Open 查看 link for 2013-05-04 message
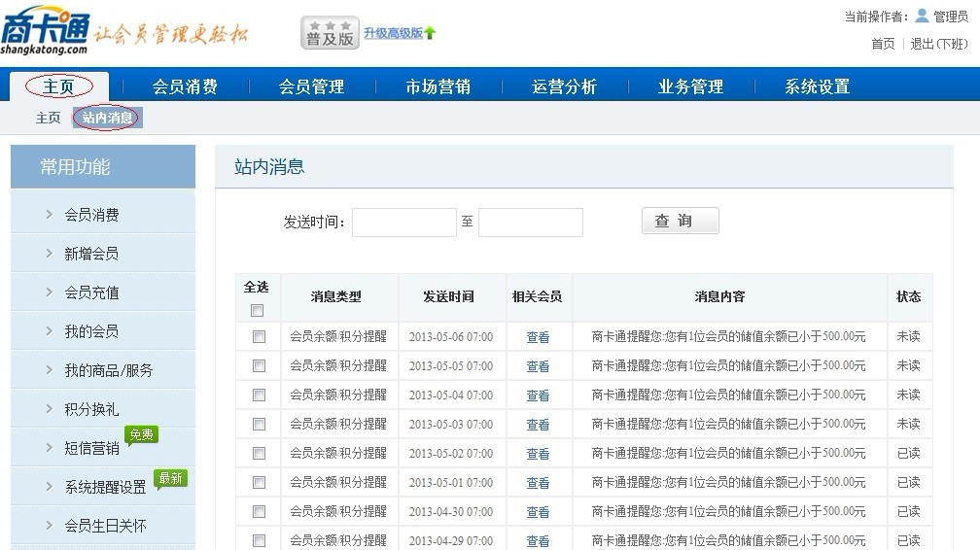 click(538, 395)
